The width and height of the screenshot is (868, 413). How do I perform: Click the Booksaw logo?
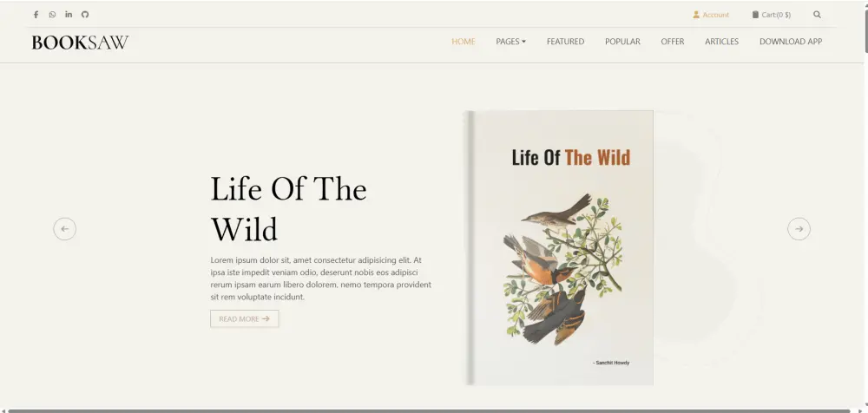[80, 43]
